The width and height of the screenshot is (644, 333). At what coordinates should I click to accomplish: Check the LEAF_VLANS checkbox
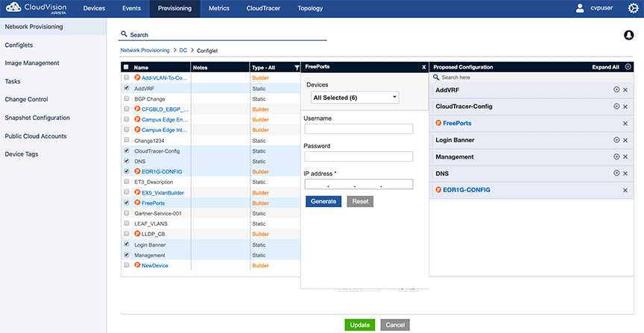(126, 223)
